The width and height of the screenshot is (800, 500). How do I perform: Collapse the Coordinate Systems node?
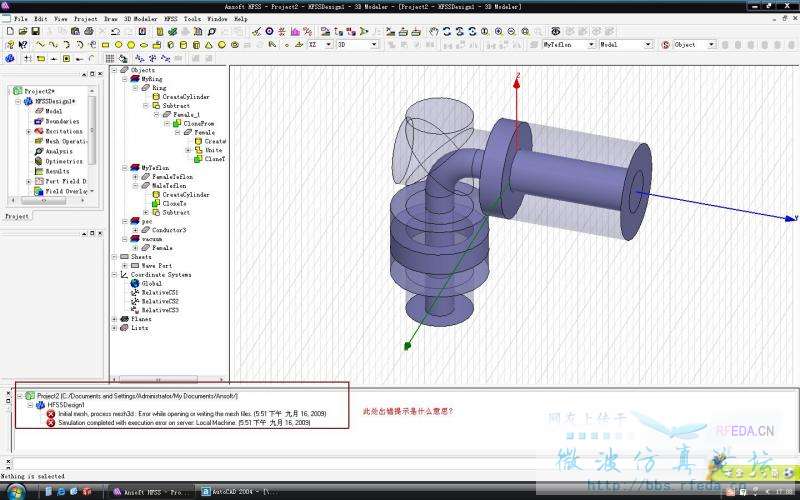tap(114, 274)
